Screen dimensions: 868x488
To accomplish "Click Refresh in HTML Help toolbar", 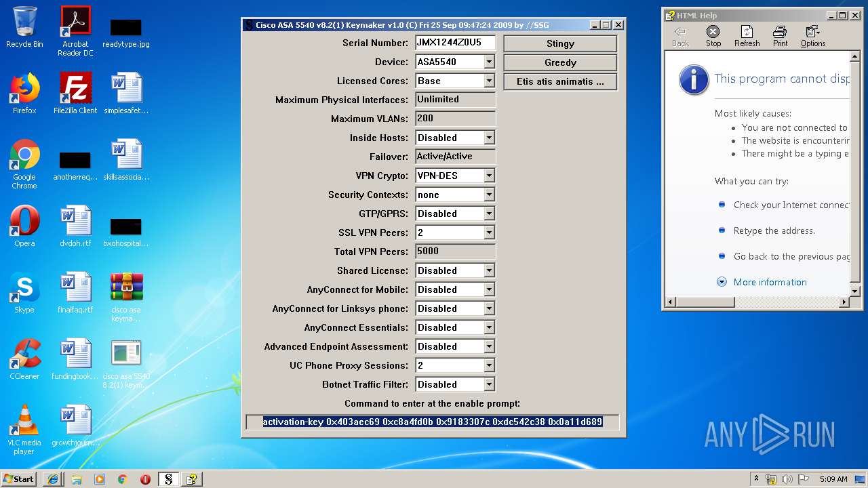I will (747, 37).
